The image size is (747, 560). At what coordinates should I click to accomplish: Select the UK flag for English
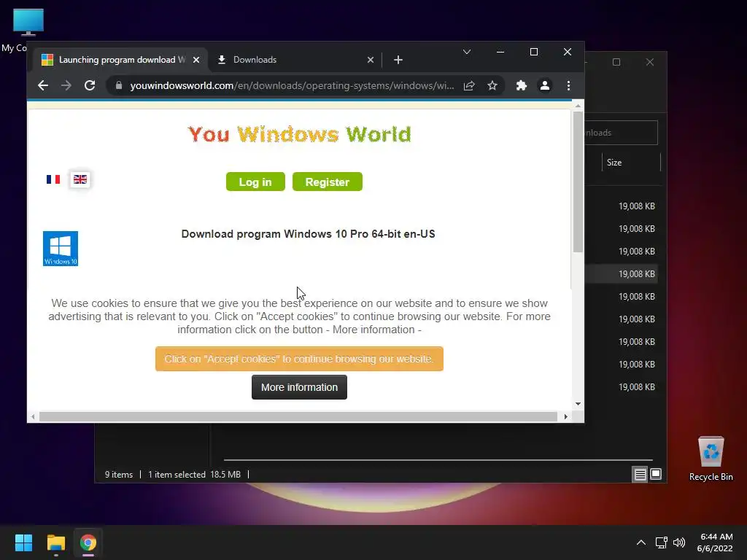[80, 179]
